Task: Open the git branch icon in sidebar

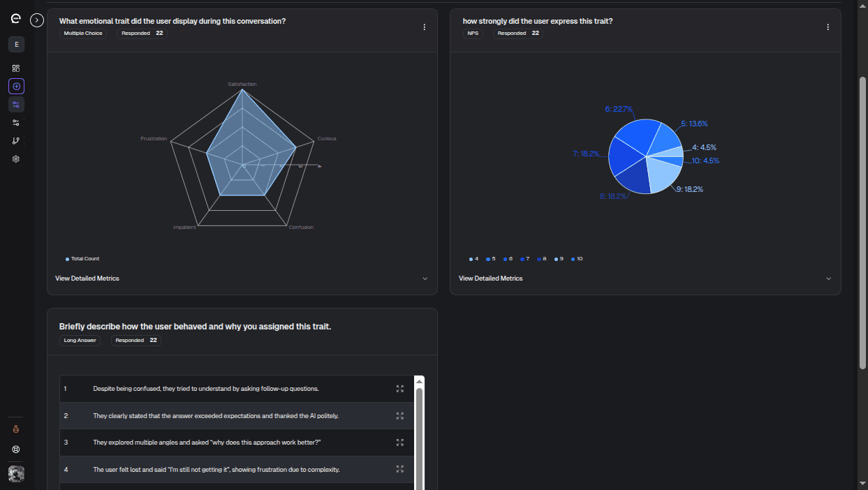Action: tap(16, 141)
